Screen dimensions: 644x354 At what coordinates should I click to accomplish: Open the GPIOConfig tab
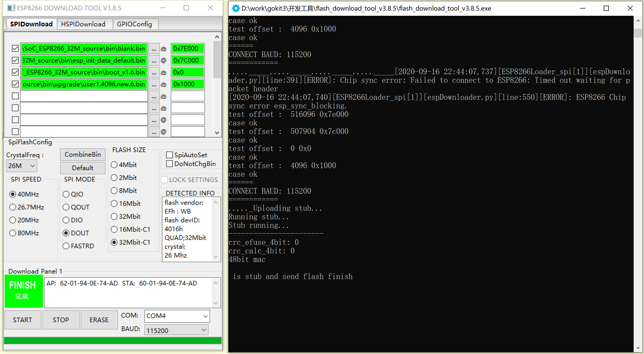pos(134,24)
